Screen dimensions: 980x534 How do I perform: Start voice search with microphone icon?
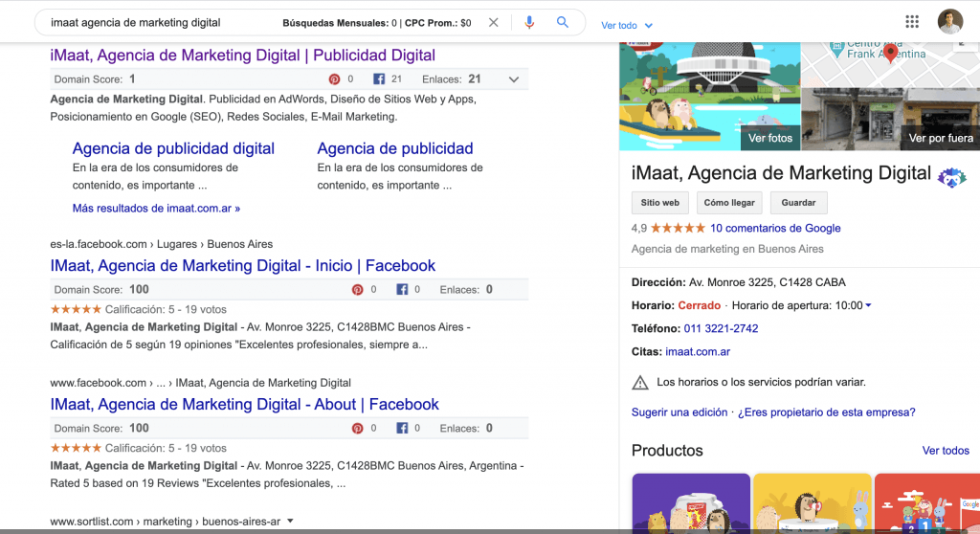[529, 23]
